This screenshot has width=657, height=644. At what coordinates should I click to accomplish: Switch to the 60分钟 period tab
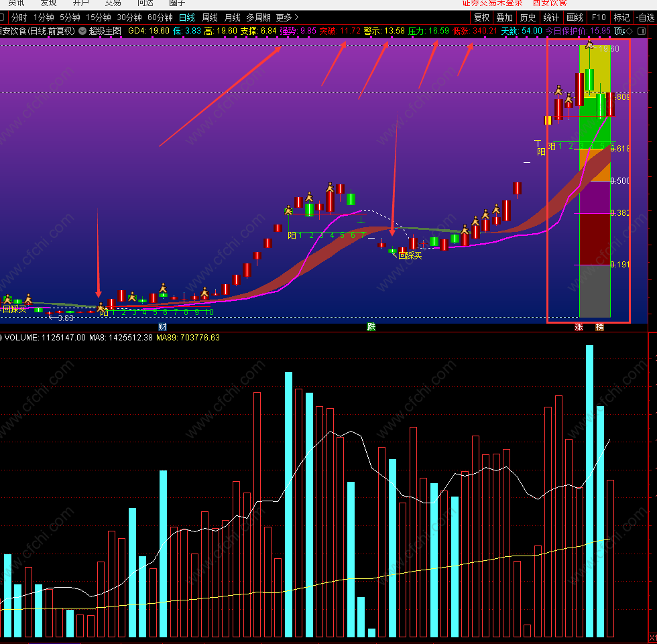click(160, 17)
